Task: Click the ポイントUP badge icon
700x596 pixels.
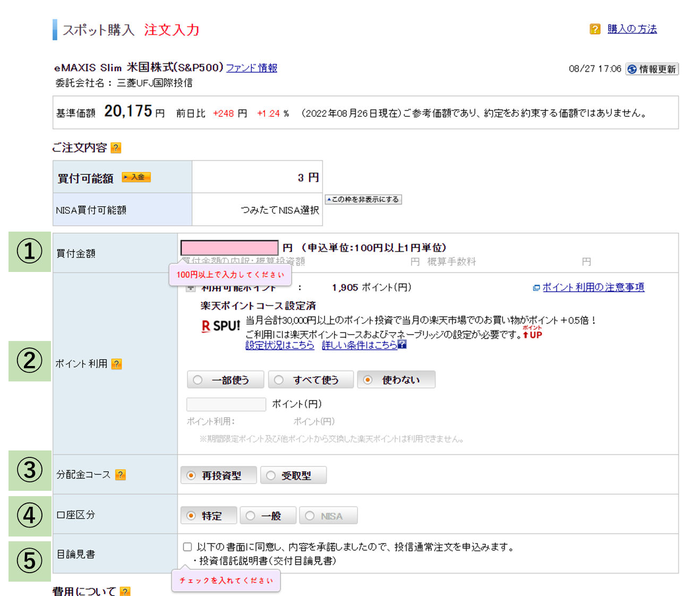Action: coord(532,332)
